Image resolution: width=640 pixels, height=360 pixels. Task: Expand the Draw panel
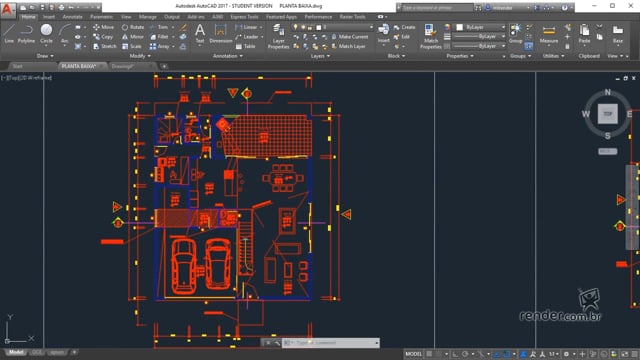[45, 56]
